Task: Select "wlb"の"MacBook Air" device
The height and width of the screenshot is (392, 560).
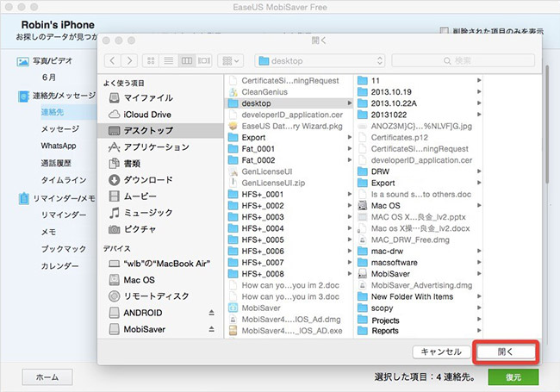Action: [x=160, y=264]
